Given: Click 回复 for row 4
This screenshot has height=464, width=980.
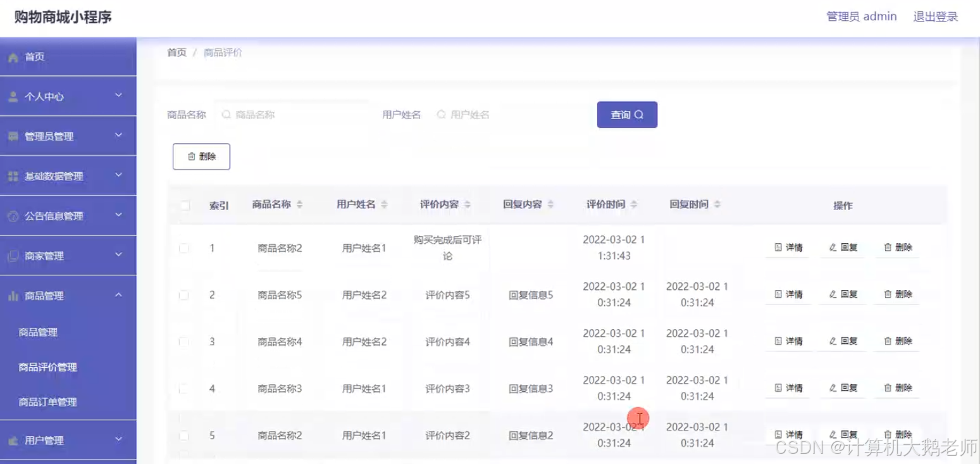Looking at the screenshot, I should [843, 388].
